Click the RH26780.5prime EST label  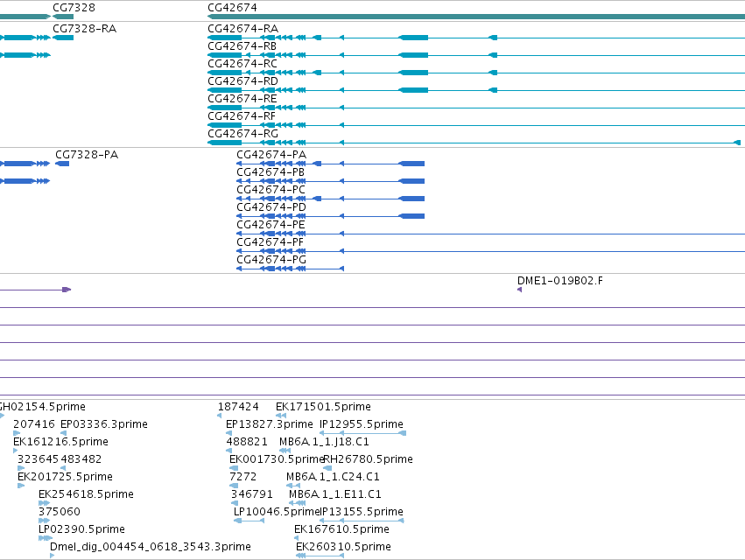[x=368, y=459]
